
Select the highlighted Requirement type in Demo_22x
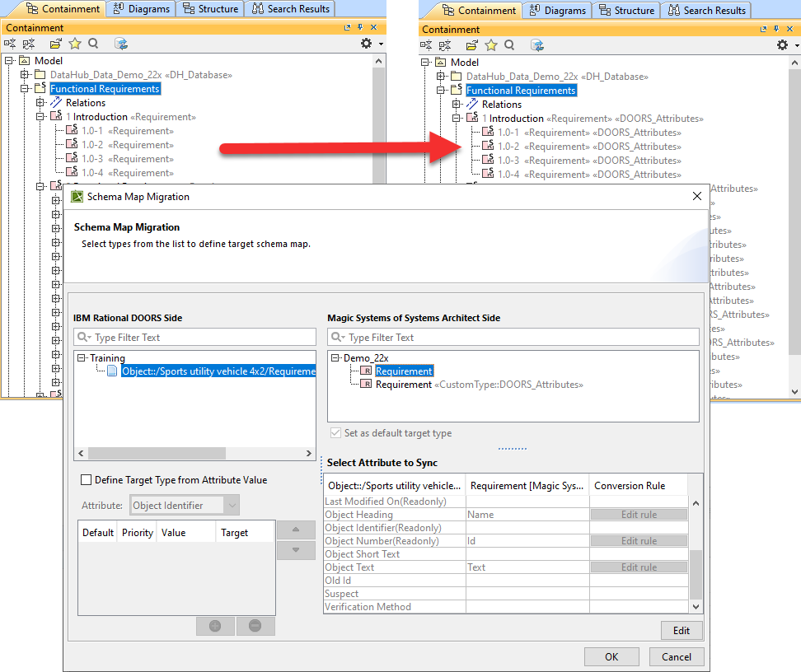pos(404,371)
